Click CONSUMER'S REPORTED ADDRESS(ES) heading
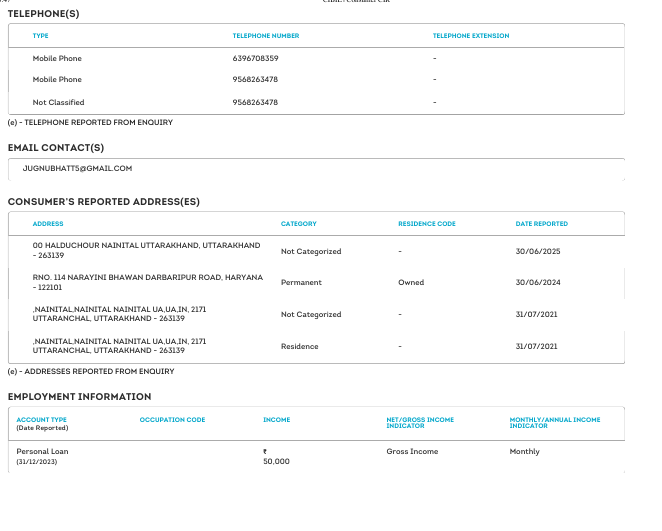662x531 pixels. (104, 202)
